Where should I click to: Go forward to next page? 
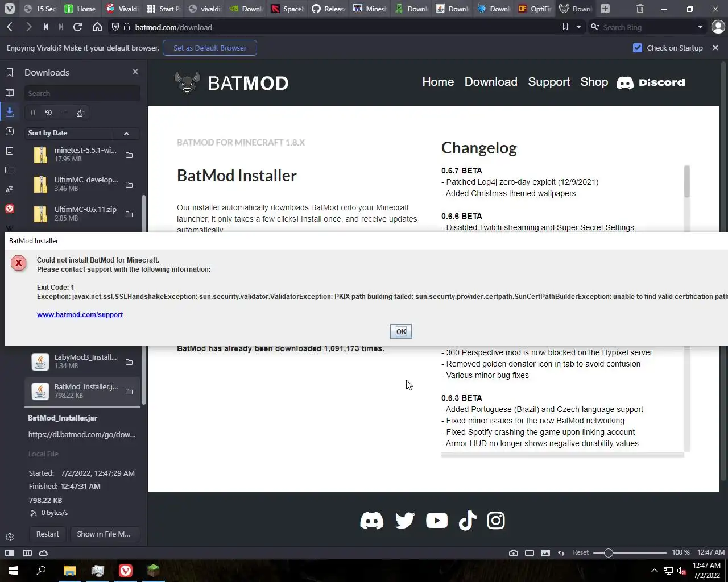pos(28,27)
